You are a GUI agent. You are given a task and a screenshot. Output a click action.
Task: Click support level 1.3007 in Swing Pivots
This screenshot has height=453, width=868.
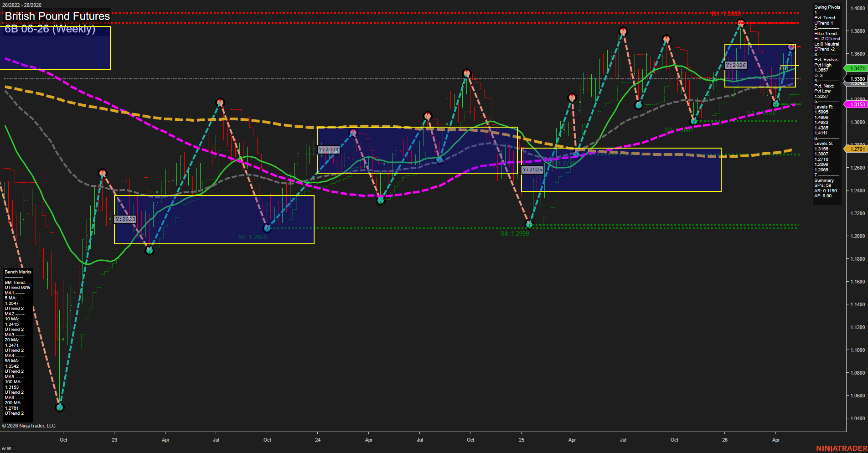[x=821, y=154]
